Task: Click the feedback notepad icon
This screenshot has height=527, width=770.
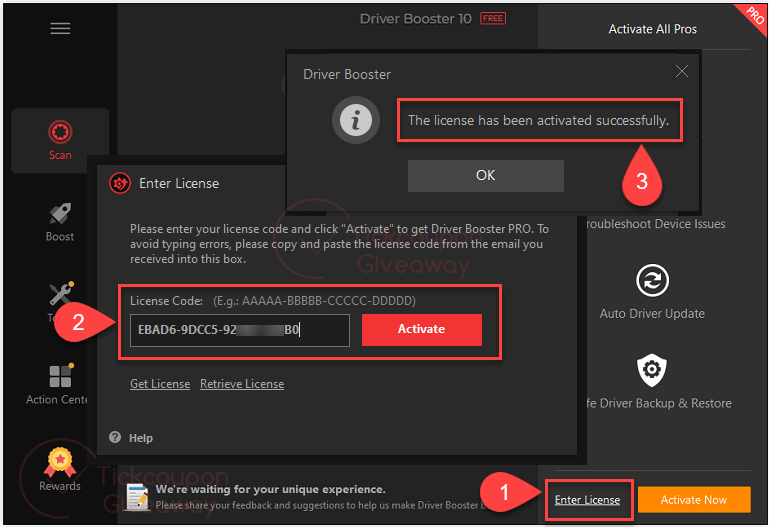Action: point(139,496)
